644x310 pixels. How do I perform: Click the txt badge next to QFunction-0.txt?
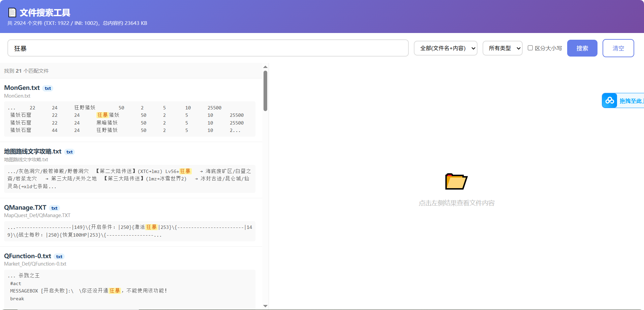pos(59,256)
